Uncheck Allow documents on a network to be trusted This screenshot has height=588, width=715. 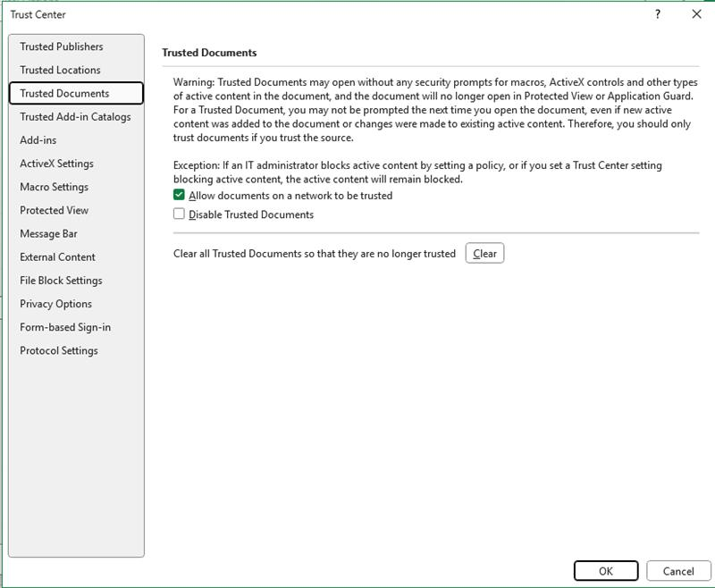coord(178,195)
